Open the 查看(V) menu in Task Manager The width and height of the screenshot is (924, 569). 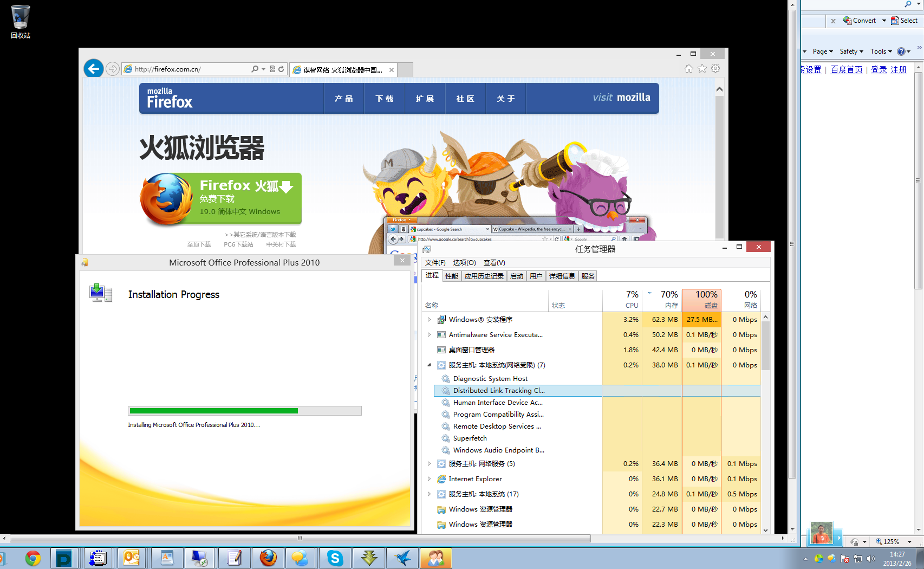coord(494,263)
